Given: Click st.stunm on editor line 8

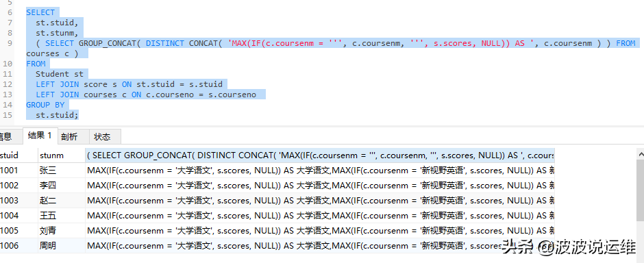Looking at the screenshot, I should 57,34.
